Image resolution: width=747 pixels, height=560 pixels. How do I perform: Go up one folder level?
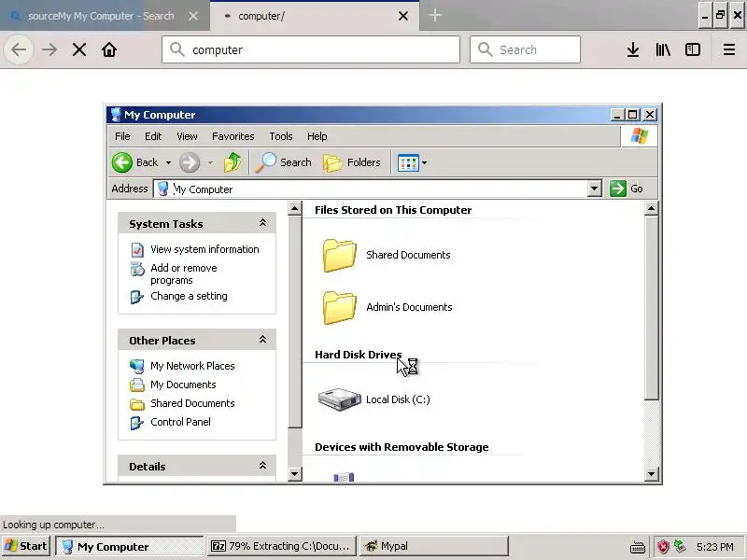pos(233,162)
